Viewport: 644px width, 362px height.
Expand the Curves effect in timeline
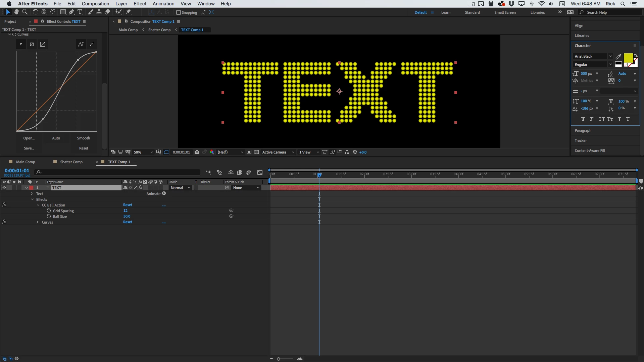(x=38, y=222)
